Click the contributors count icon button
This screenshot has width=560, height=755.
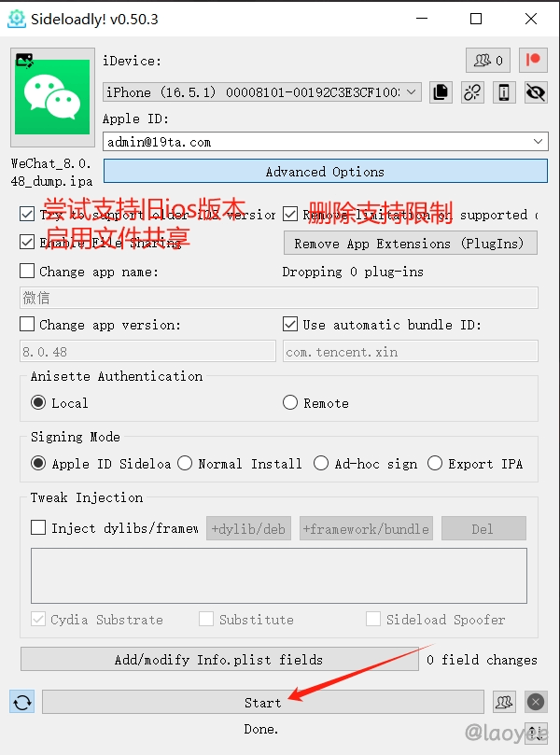tap(488, 60)
